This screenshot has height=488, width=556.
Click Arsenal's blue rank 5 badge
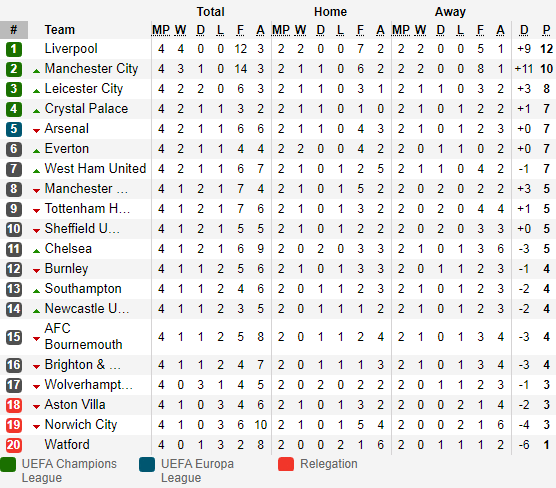pyautogui.click(x=14, y=129)
